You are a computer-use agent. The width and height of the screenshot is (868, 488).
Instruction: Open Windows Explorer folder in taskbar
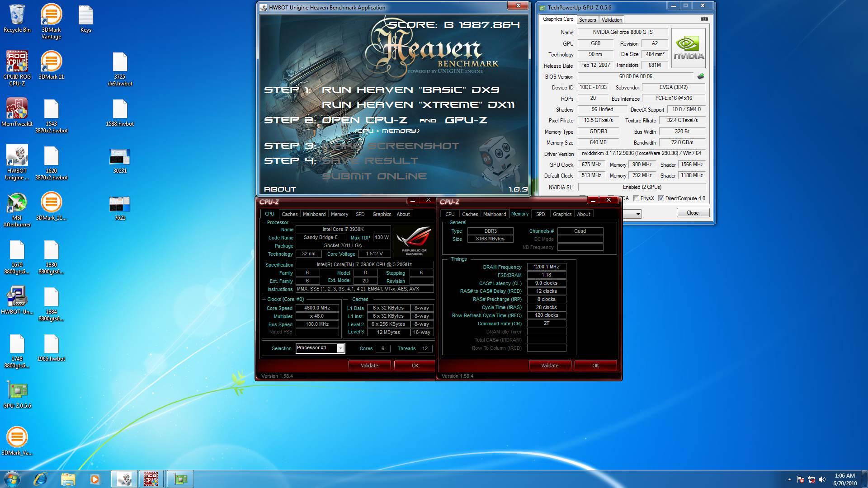point(68,479)
